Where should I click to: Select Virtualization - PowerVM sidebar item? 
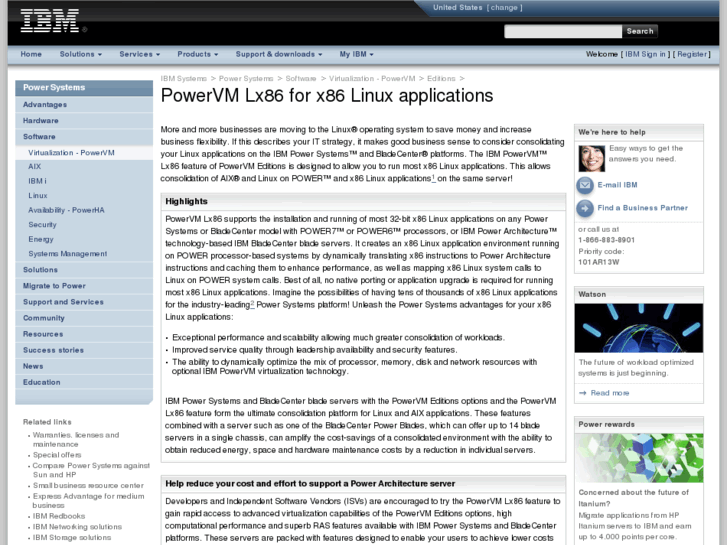pyautogui.click(x=84, y=153)
